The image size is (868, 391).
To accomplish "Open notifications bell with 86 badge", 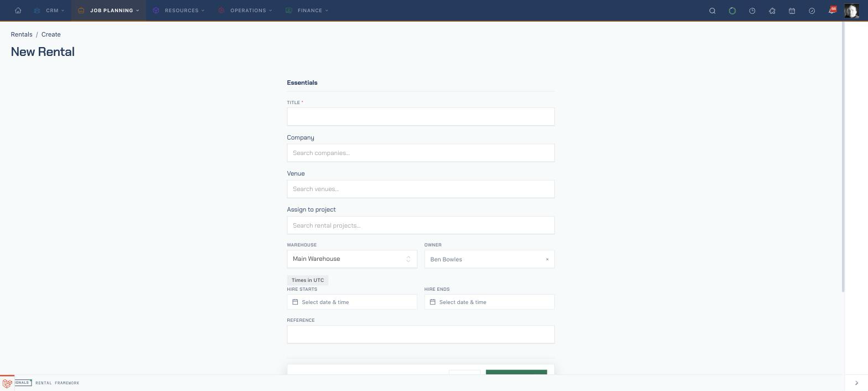I will tap(832, 11).
